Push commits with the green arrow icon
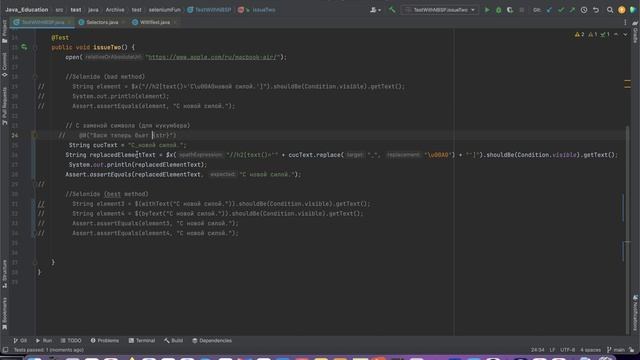This screenshot has height=360, width=640. (x=572, y=10)
